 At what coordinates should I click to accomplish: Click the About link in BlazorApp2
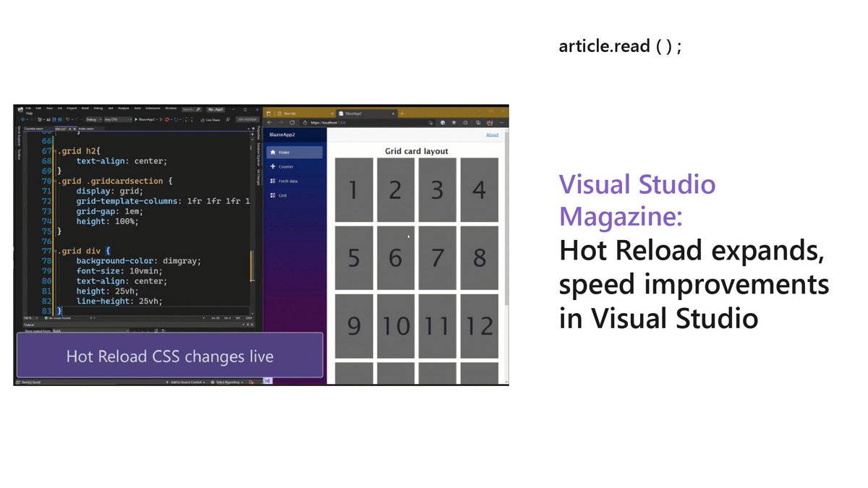(492, 134)
